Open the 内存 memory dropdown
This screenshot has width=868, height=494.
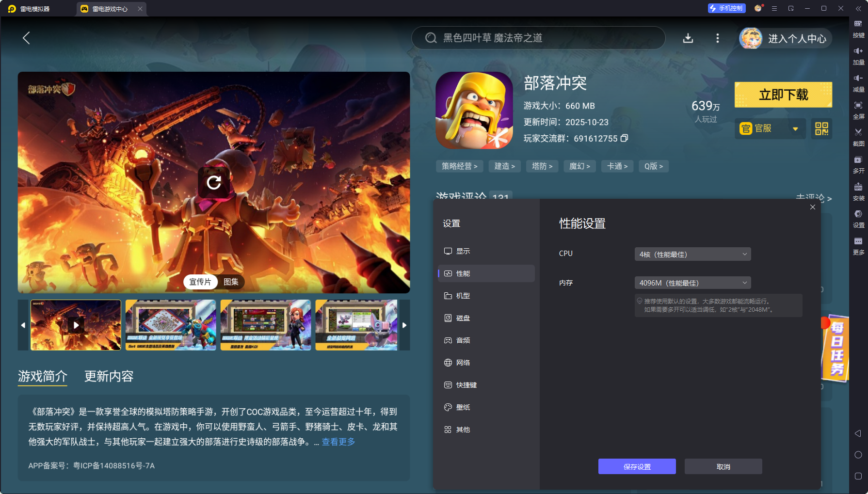[x=692, y=283]
